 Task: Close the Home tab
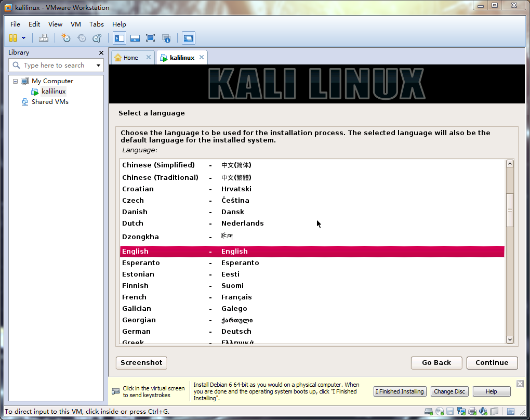coord(149,58)
